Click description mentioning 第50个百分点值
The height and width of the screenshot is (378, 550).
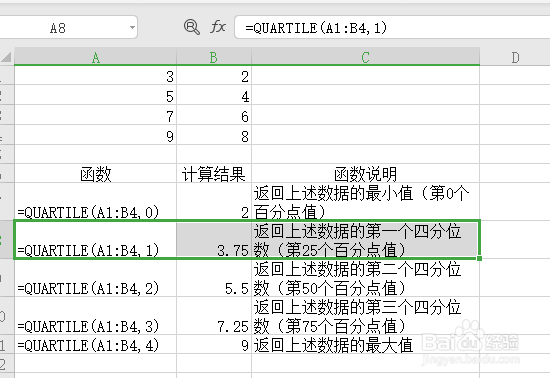pos(365,278)
